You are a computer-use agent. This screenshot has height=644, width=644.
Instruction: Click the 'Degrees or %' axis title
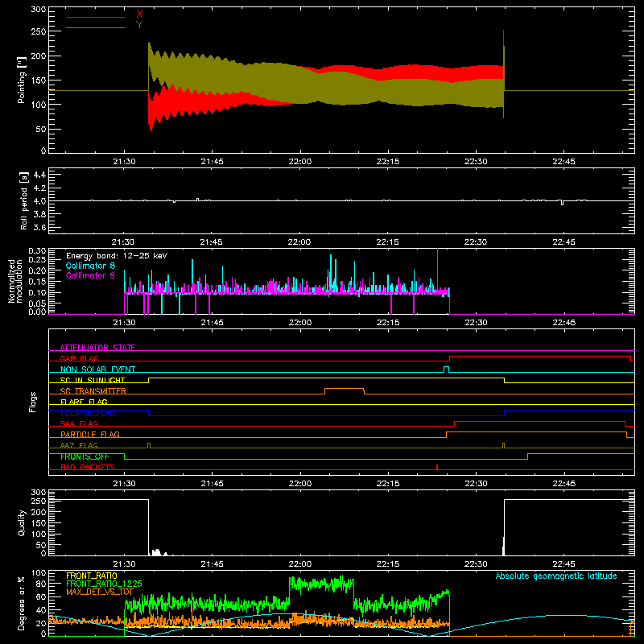pyautogui.click(x=22, y=603)
